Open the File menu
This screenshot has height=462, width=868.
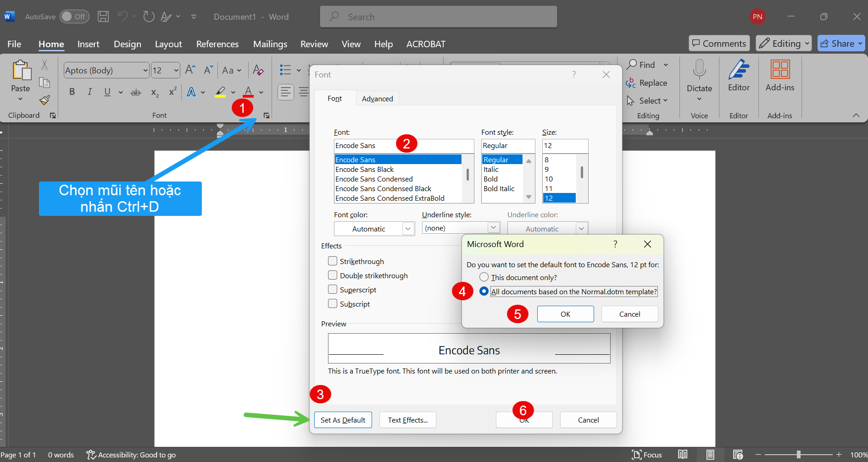click(x=14, y=44)
